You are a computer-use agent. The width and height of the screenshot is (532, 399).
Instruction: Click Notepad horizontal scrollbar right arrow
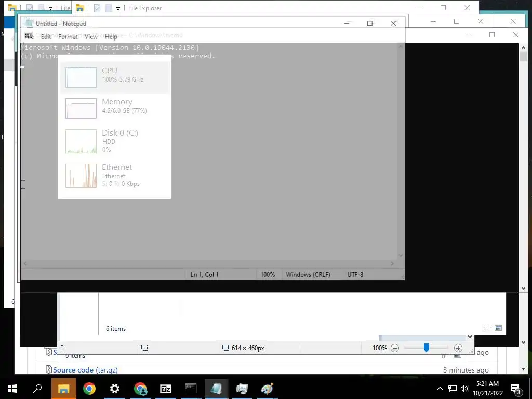[392, 263]
